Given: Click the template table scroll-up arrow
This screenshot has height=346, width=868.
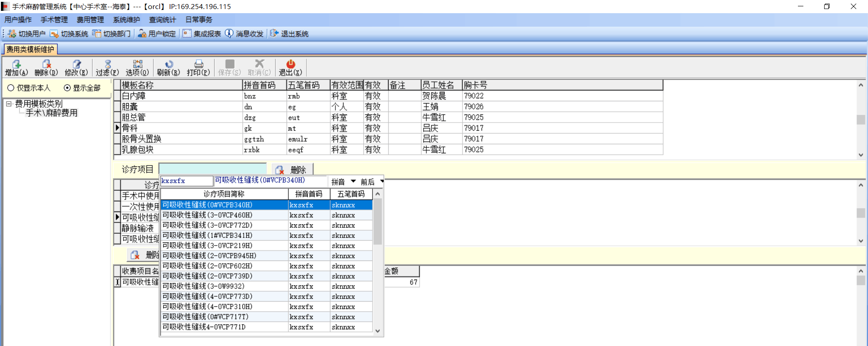Looking at the screenshot, I should (861, 85).
